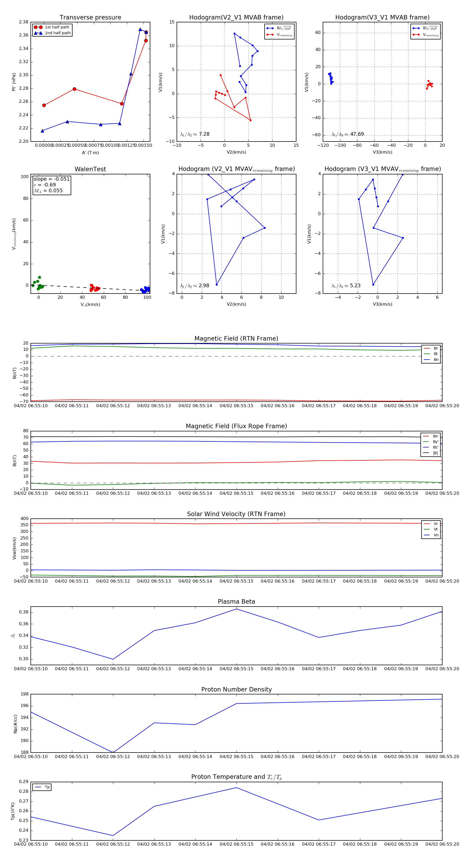Click the 'Hodogram(V3_V1 MVAB frame)' title

382,18
